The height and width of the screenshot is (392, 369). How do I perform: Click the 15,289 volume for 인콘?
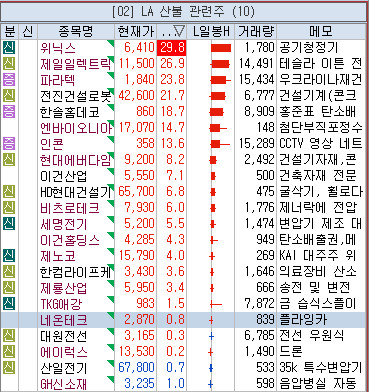257,144
